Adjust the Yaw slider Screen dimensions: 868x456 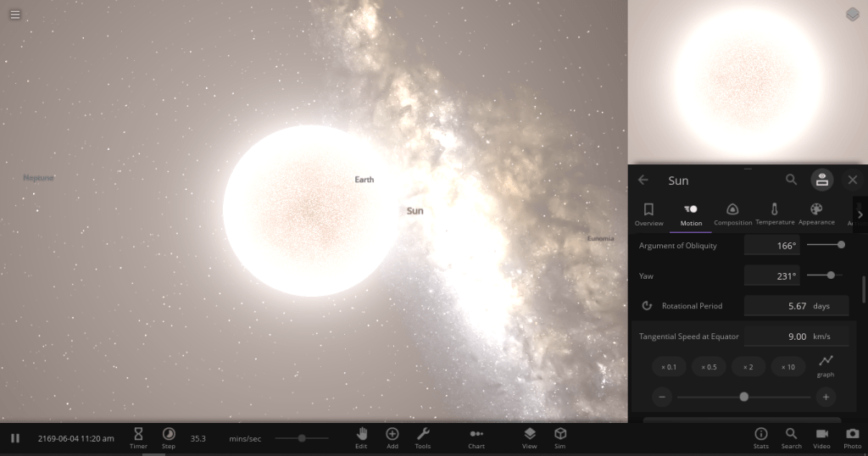click(x=831, y=275)
